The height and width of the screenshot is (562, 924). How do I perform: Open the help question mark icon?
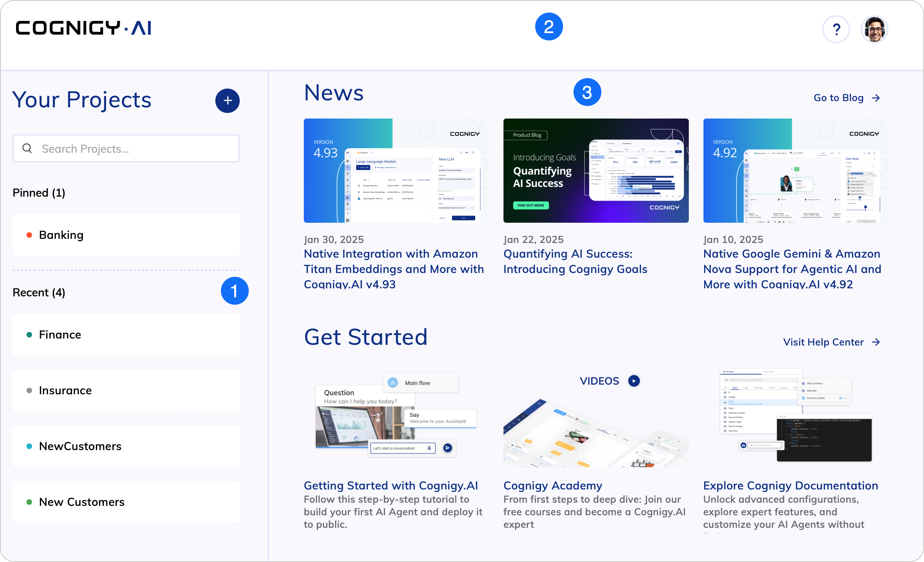(836, 29)
